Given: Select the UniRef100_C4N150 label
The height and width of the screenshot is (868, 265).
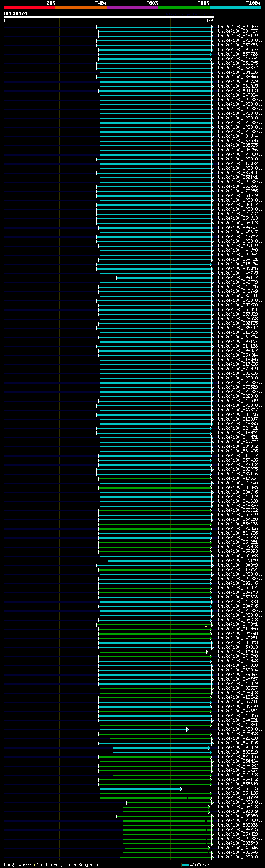Looking at the screenshot, I should pos(238,560).
